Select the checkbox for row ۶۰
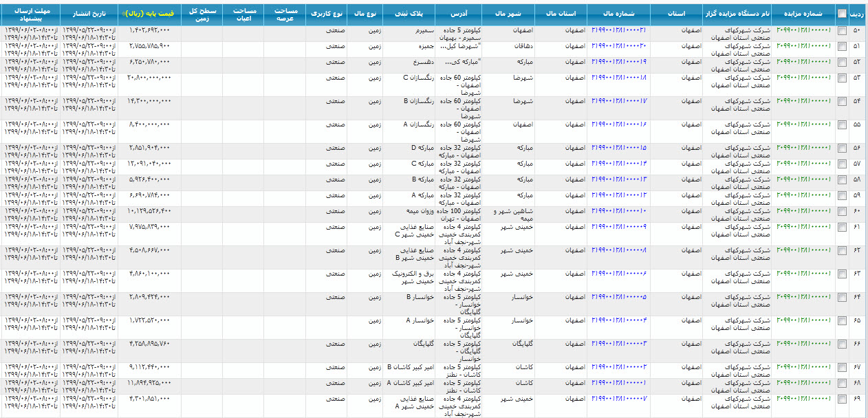 click(842, 211)
